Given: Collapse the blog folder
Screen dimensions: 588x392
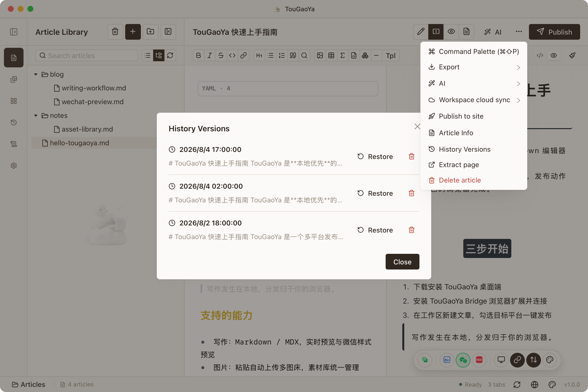Looking at the screenshot, I should point(36,74).
